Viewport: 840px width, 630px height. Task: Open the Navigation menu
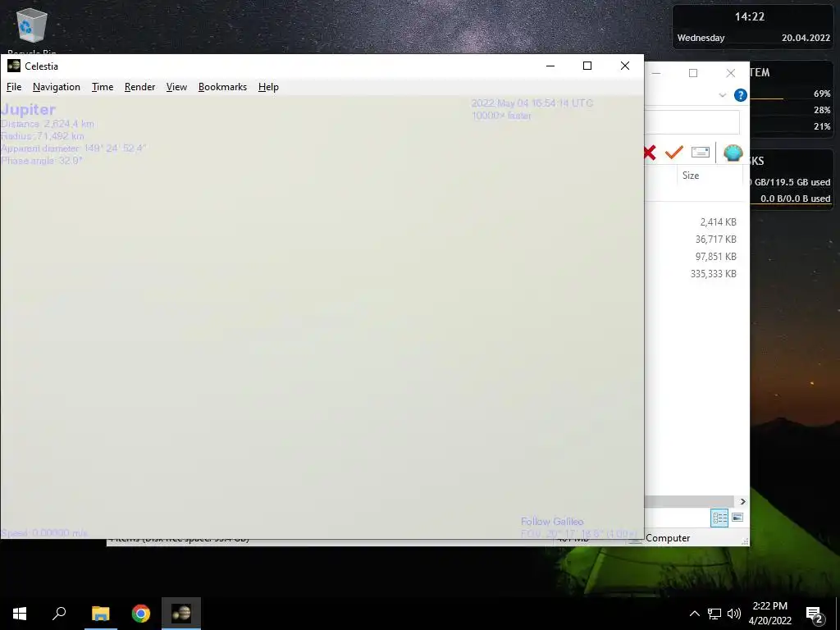click(57, 87)
